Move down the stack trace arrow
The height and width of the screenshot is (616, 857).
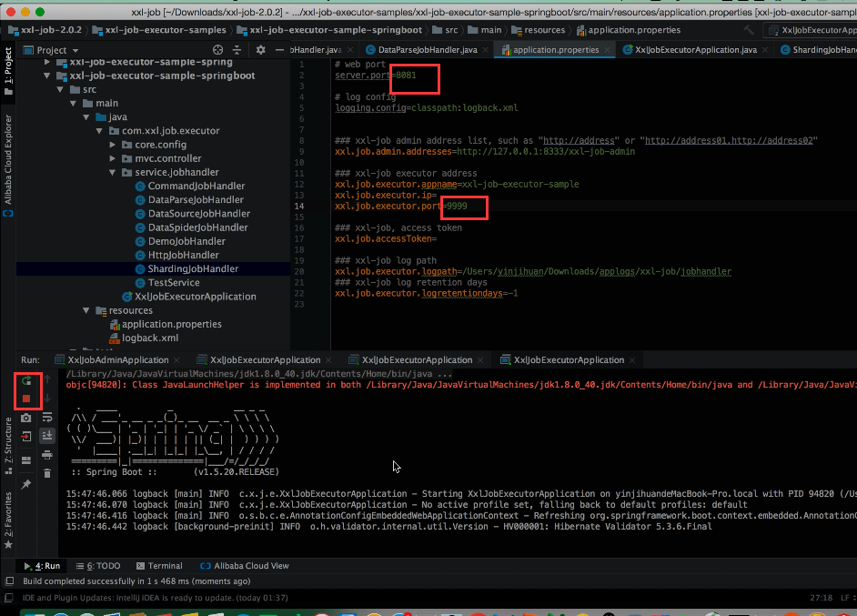coord(47,398)
